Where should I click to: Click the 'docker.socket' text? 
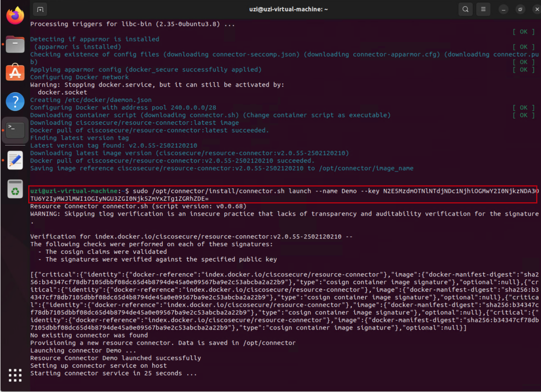coord(62,92)
